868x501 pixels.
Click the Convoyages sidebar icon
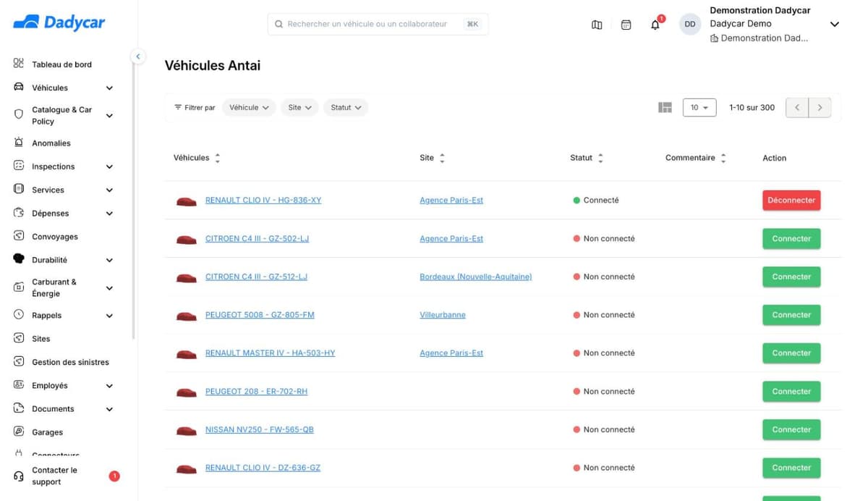pos(19,236)
